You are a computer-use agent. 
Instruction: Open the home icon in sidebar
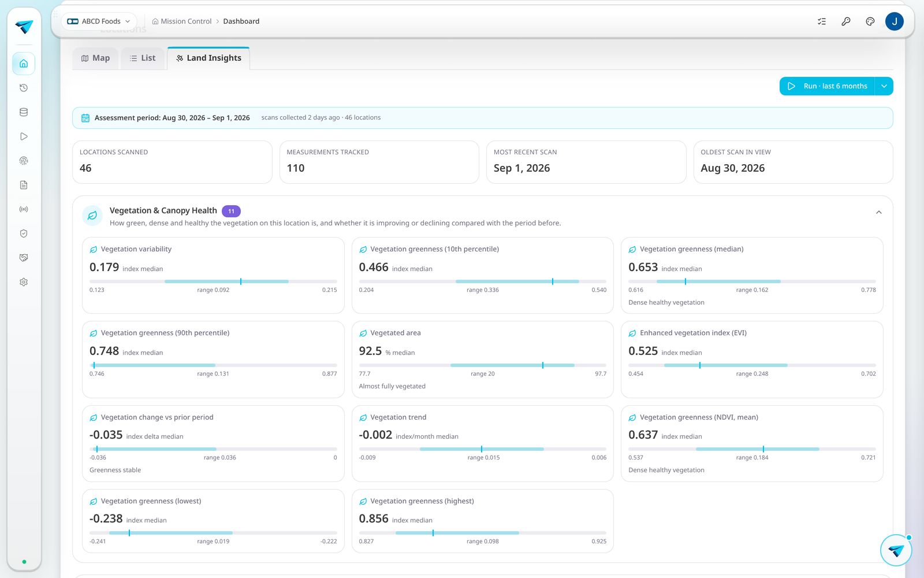(x=24, y=64)
